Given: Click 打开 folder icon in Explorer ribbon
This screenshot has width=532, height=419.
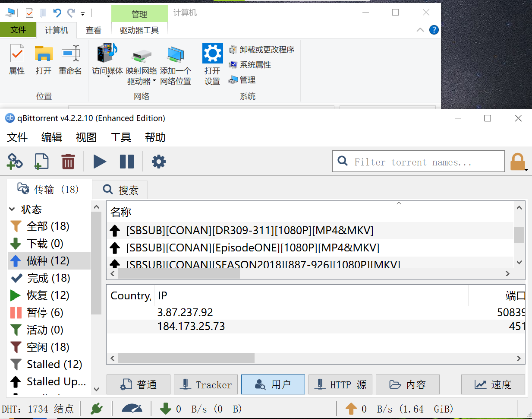Looking at the screenshot, I should [44, 60].
